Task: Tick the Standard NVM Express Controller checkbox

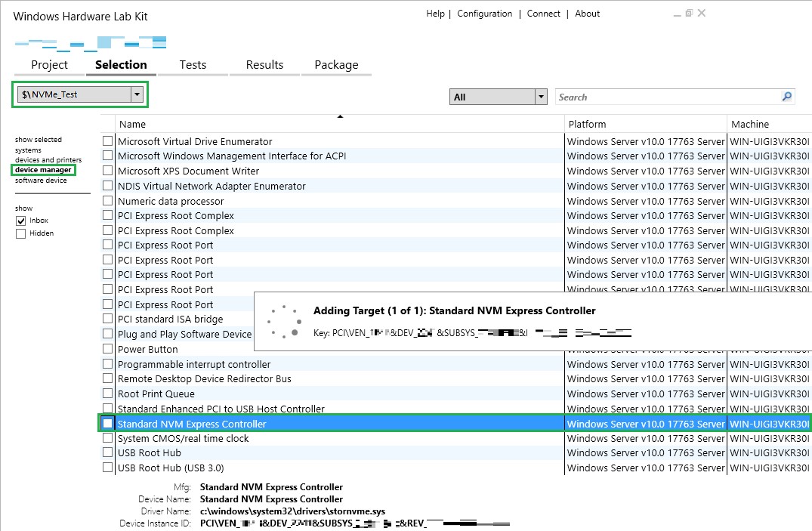Action: tap(107, 423)
